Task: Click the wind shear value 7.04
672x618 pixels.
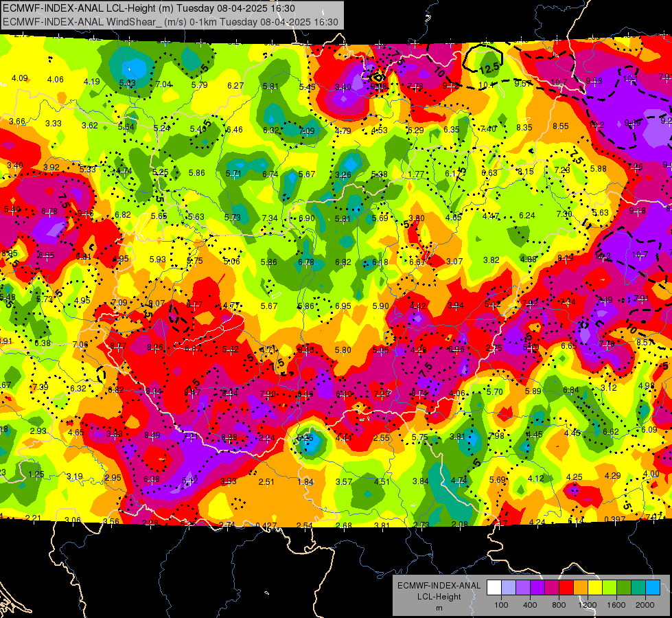Action: [x=163, y=84]
